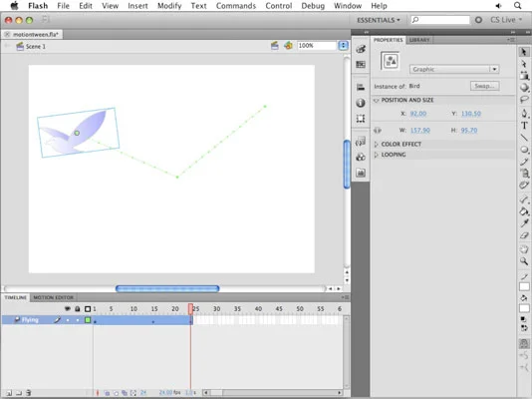Click the stroke color swatch

(x=524, y=287)
